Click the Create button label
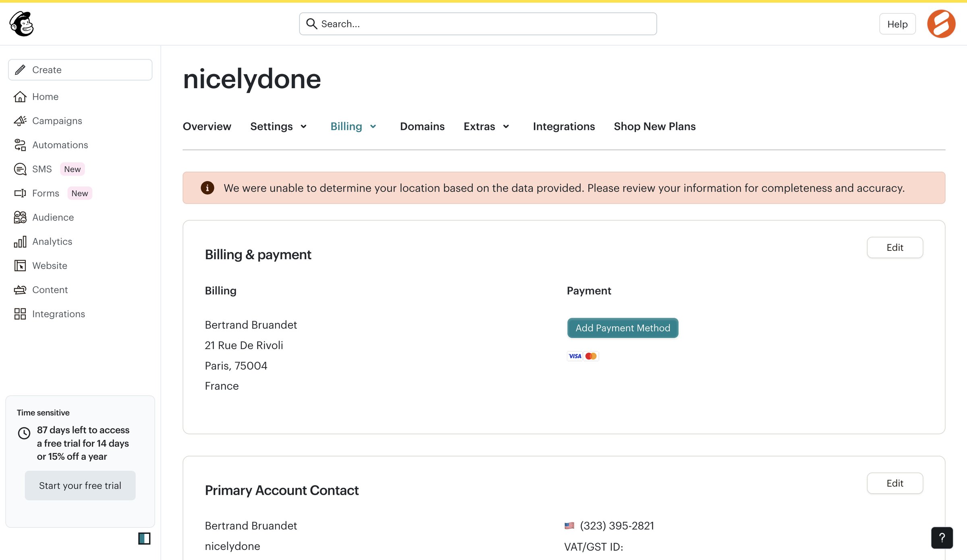Screen dimensions: 967x560 [x=47, y=70]
